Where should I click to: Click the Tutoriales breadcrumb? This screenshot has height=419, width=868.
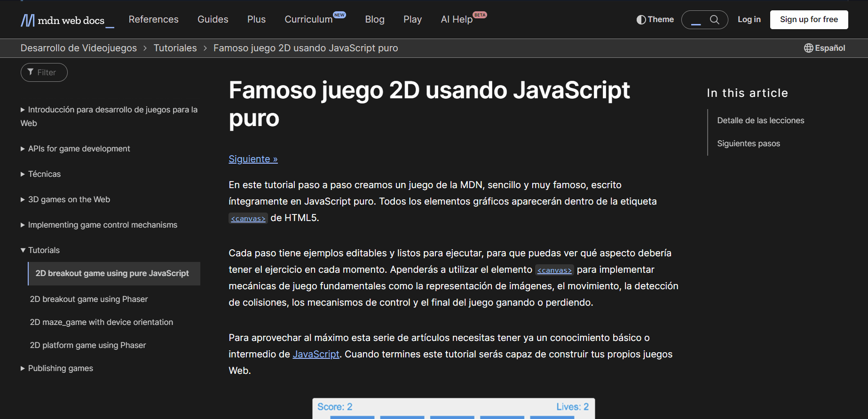coord(175,48)
